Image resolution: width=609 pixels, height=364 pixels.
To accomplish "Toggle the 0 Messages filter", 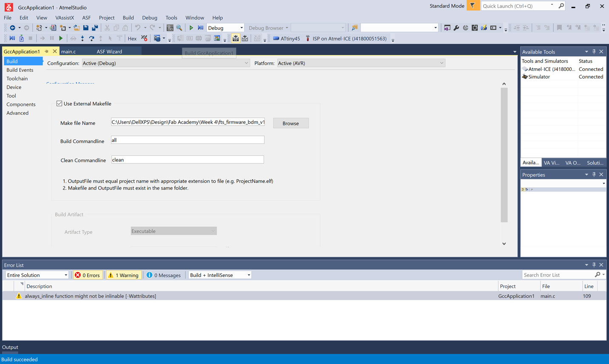I will (x=164, y=275).
